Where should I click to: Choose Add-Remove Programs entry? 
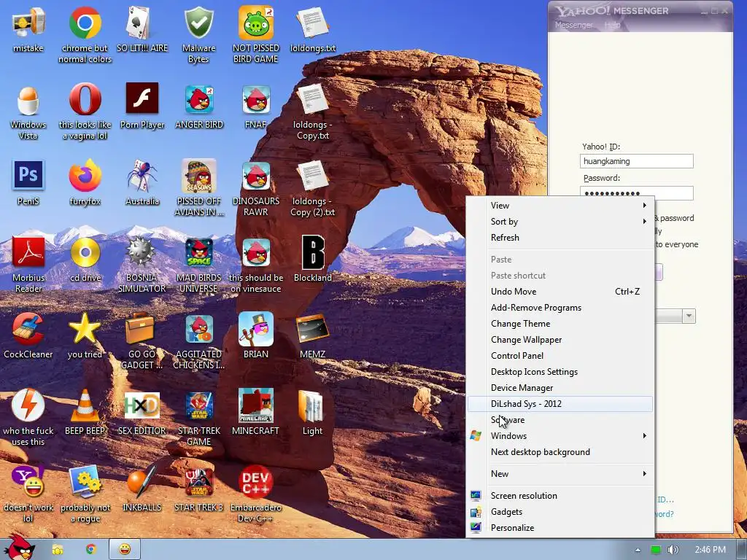click(x=560, y=308)
